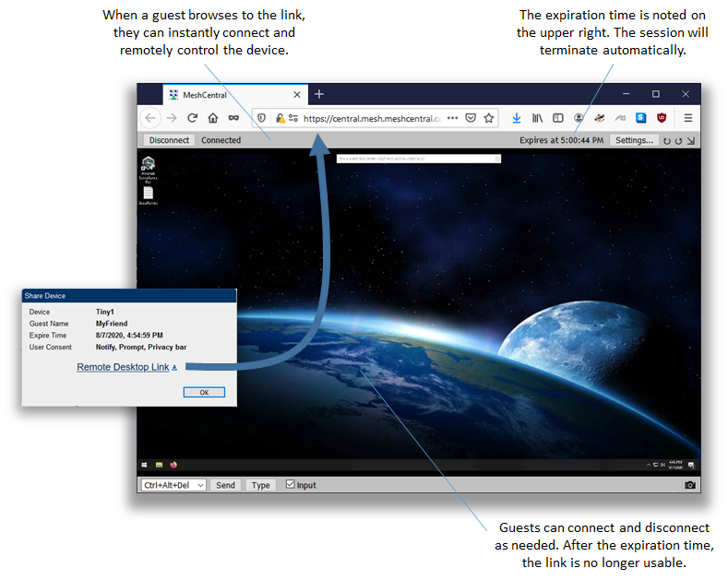Open the remote Windows Start button

(144, 465)
